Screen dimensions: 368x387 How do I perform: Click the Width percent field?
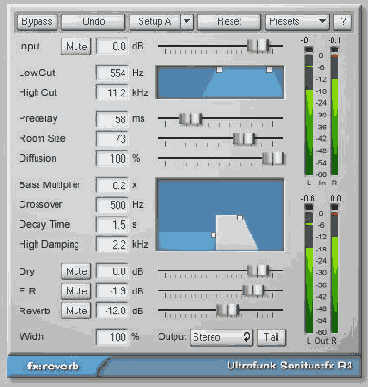112,337
